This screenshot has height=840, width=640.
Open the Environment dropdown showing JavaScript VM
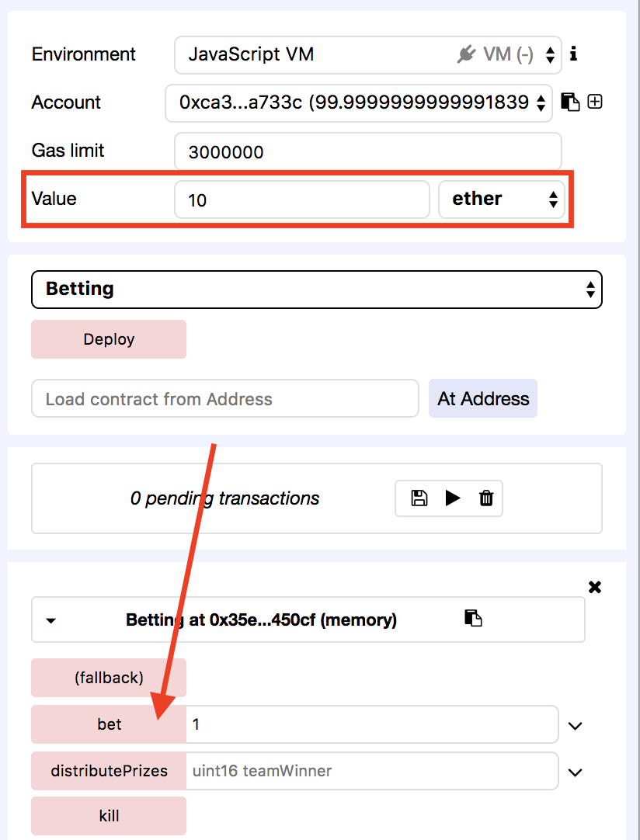tap(367, 54)
